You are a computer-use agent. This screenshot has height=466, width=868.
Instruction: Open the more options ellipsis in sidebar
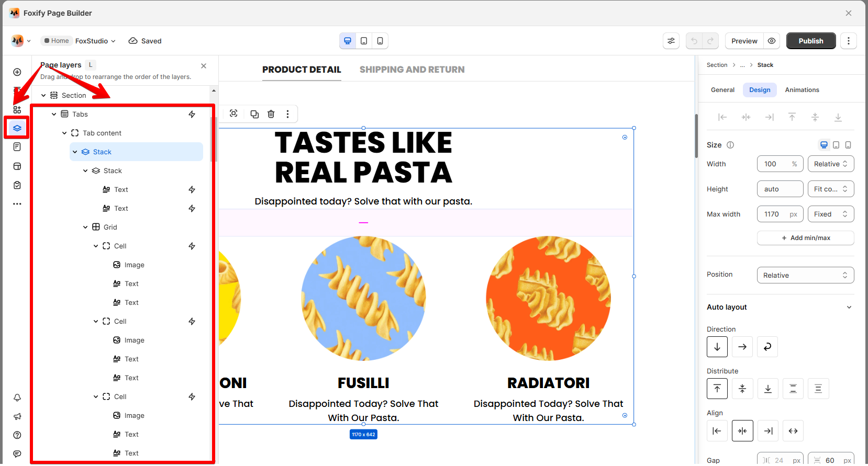tap(17, 204)
